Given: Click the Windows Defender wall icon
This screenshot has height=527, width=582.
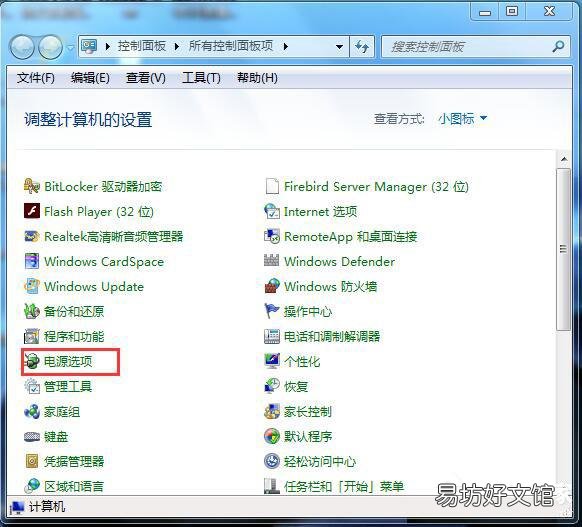Looking at the screenshot, I should tap(272, 261).
